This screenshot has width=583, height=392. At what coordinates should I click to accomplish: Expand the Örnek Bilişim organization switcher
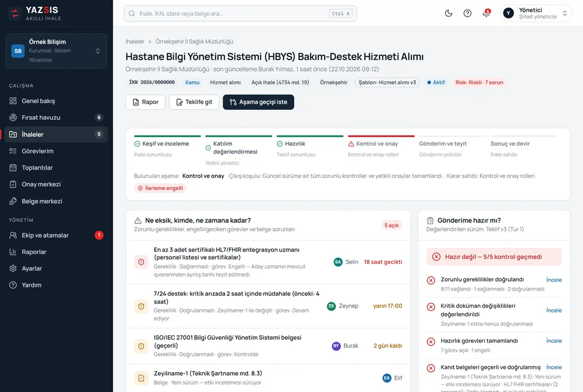[x=56, y=51]
